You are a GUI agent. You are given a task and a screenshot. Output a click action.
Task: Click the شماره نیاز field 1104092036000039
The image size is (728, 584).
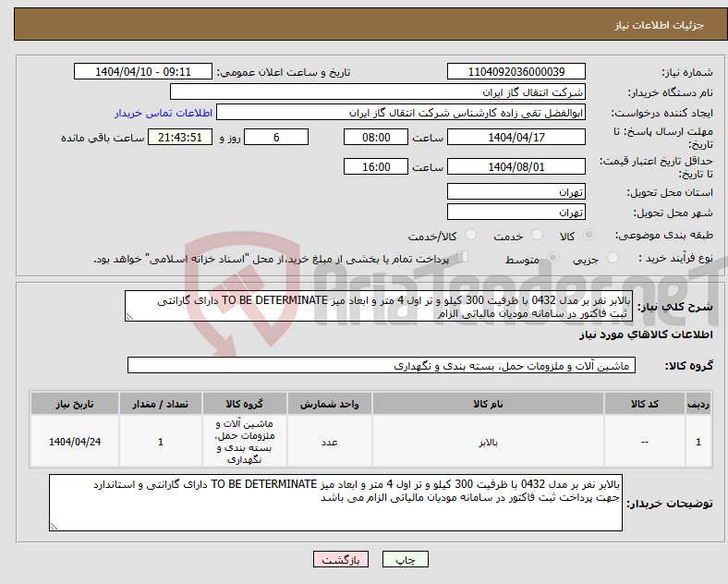[516, 71]
